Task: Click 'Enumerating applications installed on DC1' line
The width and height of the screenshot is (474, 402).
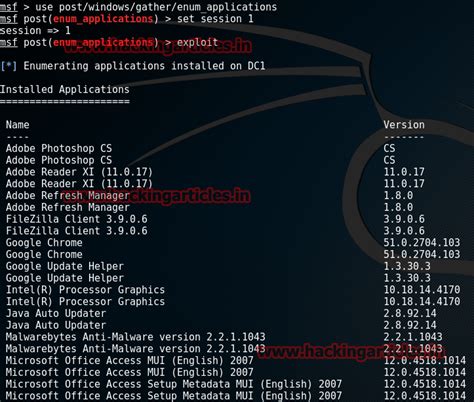Action: pos(144,66)
